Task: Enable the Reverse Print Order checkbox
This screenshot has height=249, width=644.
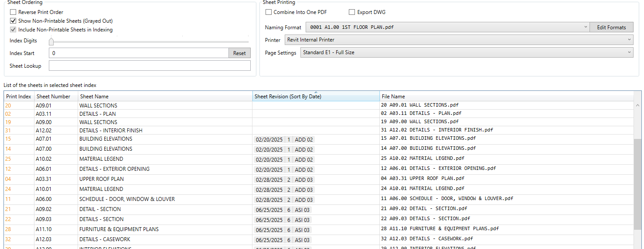Action: coord(13,12)
